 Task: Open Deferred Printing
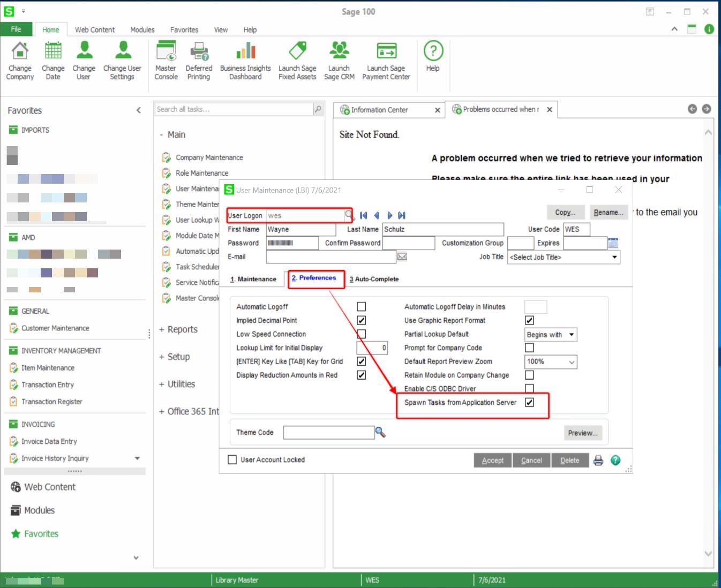click(x=199, y=61)
